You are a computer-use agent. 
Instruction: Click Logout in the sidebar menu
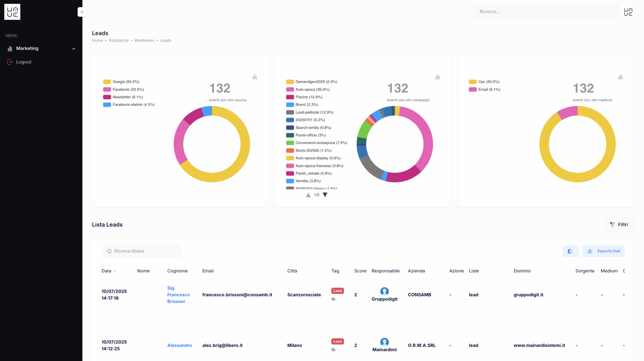24,62
